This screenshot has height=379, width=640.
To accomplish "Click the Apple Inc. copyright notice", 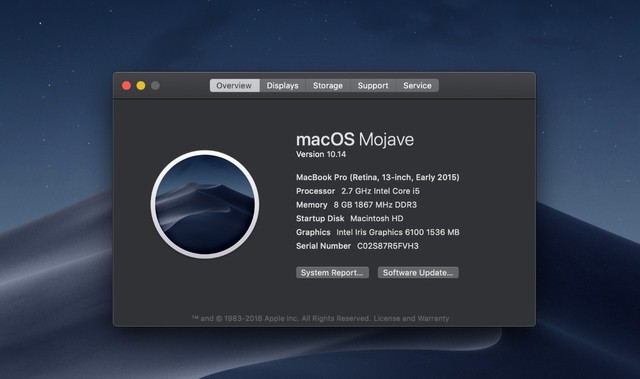I will [x=281, y=318].
